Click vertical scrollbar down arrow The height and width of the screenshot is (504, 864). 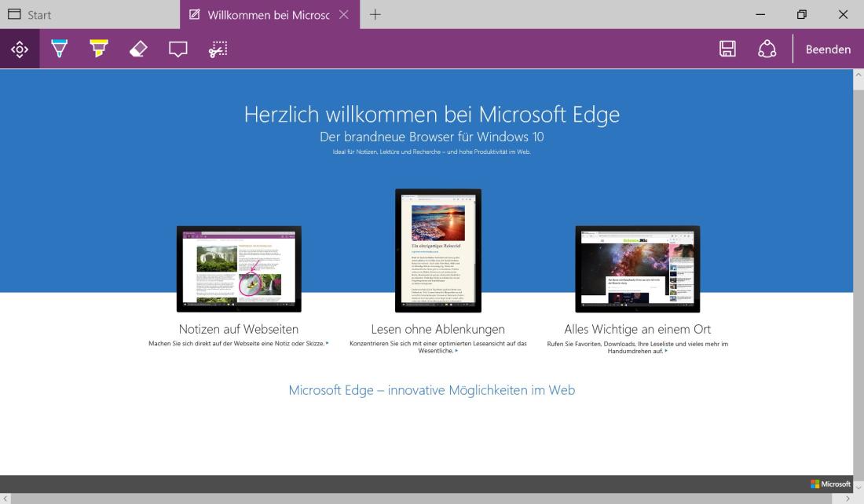(x=859, y=488)
